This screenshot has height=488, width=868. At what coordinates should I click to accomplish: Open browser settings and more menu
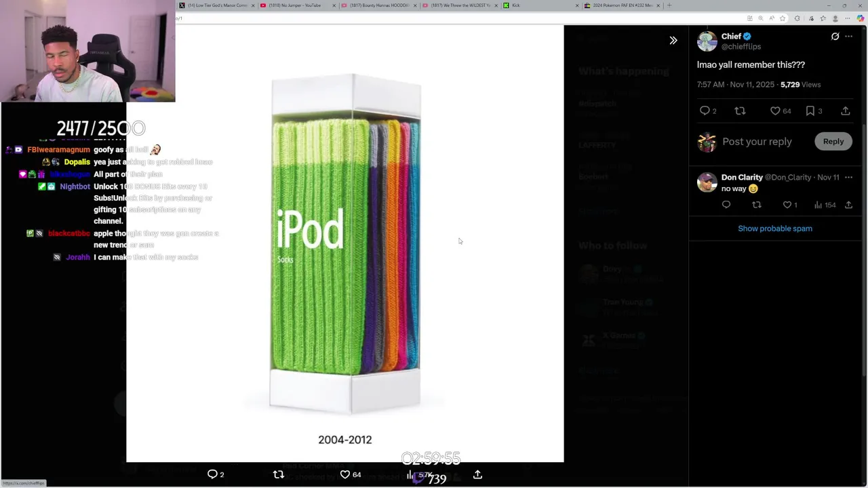pos(848,18)
